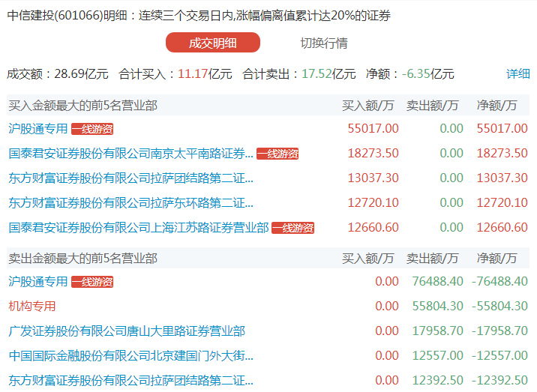This screenshot has height=392, width=537.
Task: Click the buy amount 55017.00
Action: 373,129
